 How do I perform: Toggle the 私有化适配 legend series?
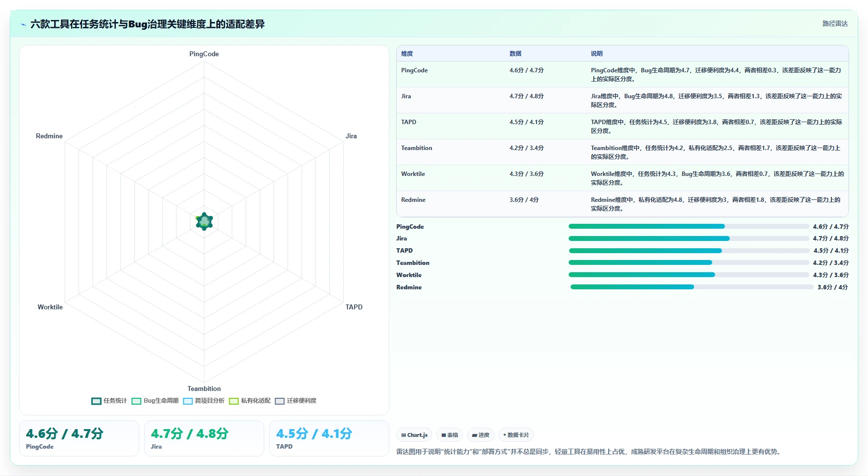(x=250, y=401)
